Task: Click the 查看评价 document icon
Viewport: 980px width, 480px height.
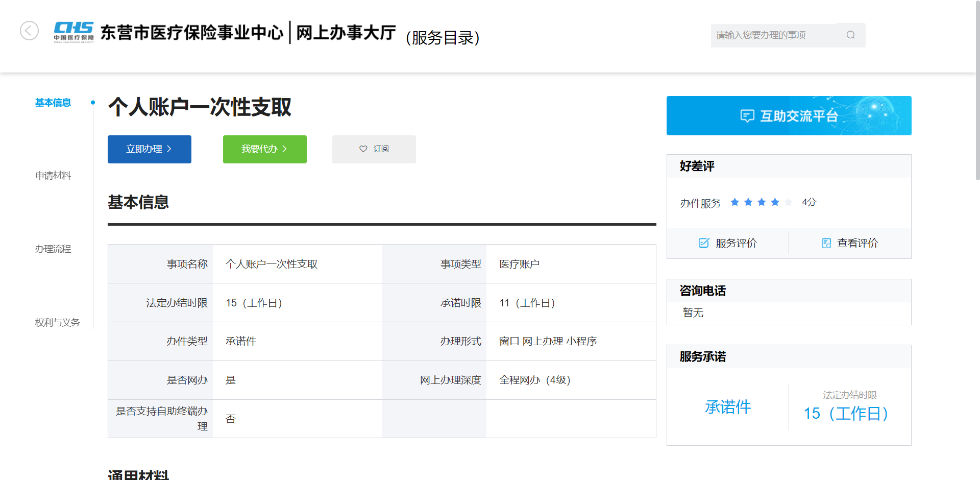Action: [x=826, y=243]
